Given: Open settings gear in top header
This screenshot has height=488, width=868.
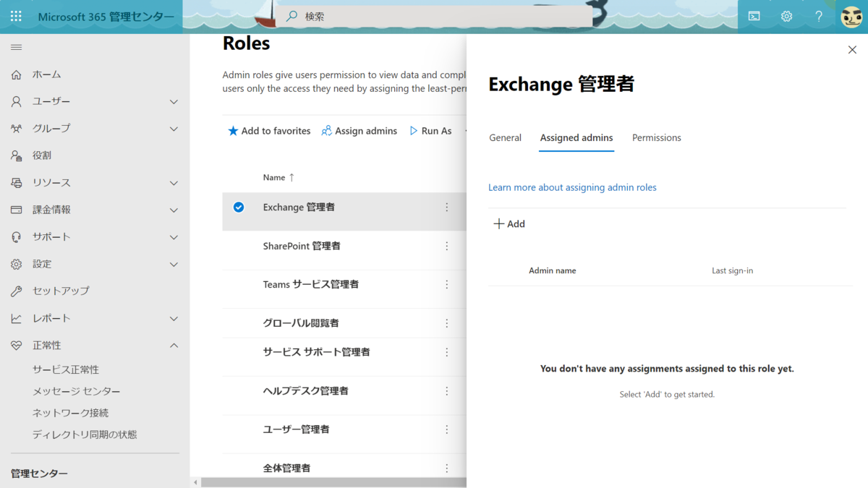Looking at the screenshot, I should [786, 16].
